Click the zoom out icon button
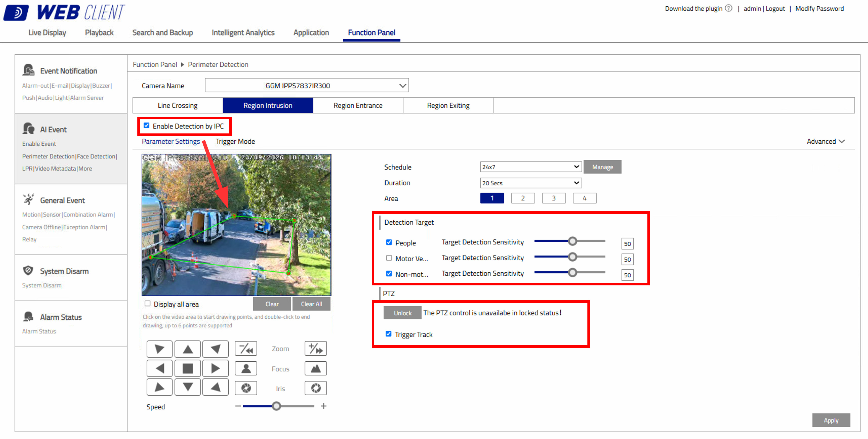Screen dimensions: 868x439 point(246,349)
